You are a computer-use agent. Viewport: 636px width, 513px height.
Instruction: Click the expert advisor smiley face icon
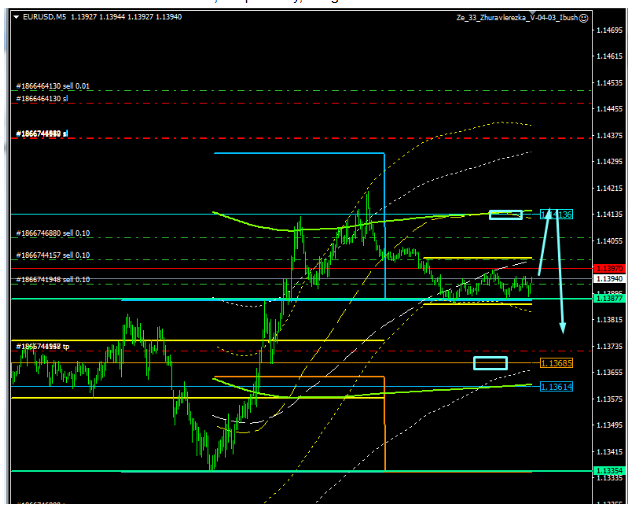[x=584, y=18]
